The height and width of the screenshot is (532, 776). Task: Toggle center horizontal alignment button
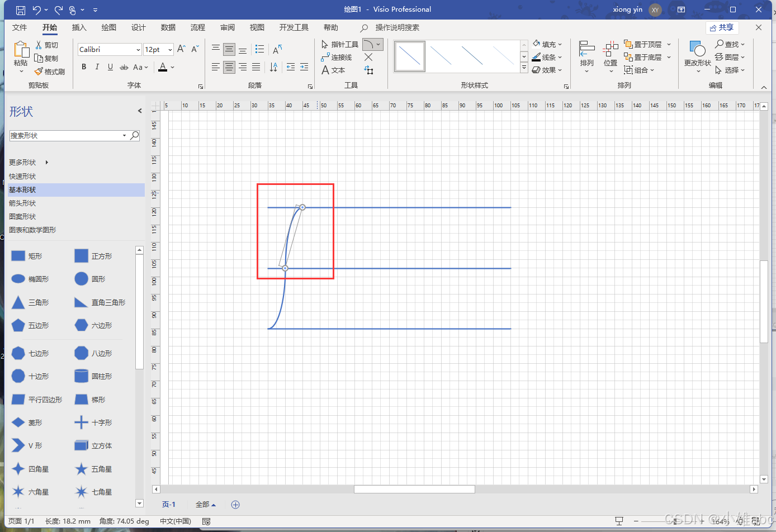[x=229, y=67]
